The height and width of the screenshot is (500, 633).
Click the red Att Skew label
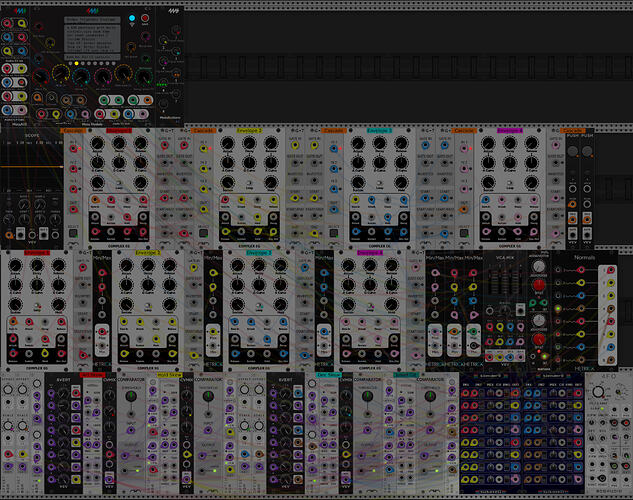pyautogui.click(x=92, y=375)
